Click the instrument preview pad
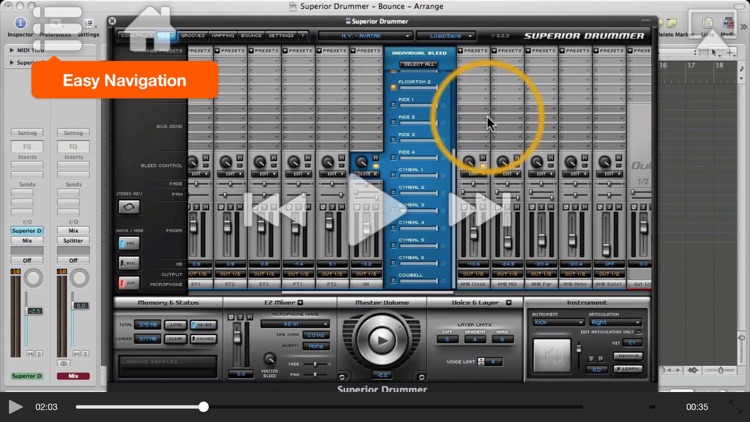The image size is (750, 422). [552, 355]
